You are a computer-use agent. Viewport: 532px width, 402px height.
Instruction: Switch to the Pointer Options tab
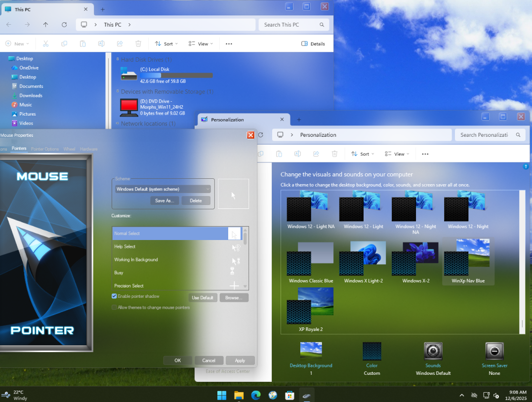pyautogui.click(x=45, y=149)
